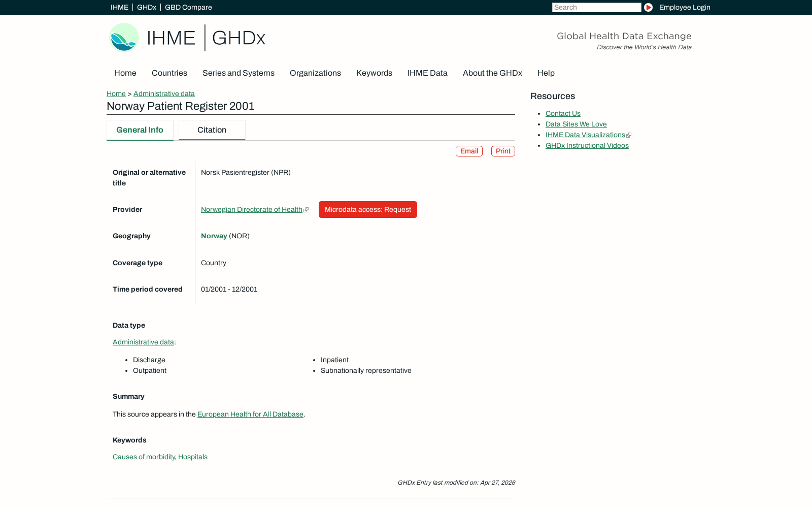This screenshot has width=812, height=508.
Task: Click the Outpatient list item
Action: click(x=150, y=371)
